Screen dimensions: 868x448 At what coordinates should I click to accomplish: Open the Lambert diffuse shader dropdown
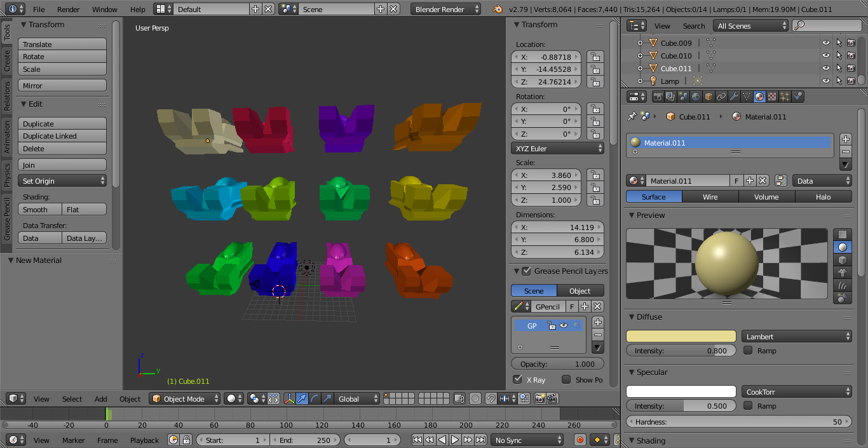pyautogui.click(x=797, y=336)
